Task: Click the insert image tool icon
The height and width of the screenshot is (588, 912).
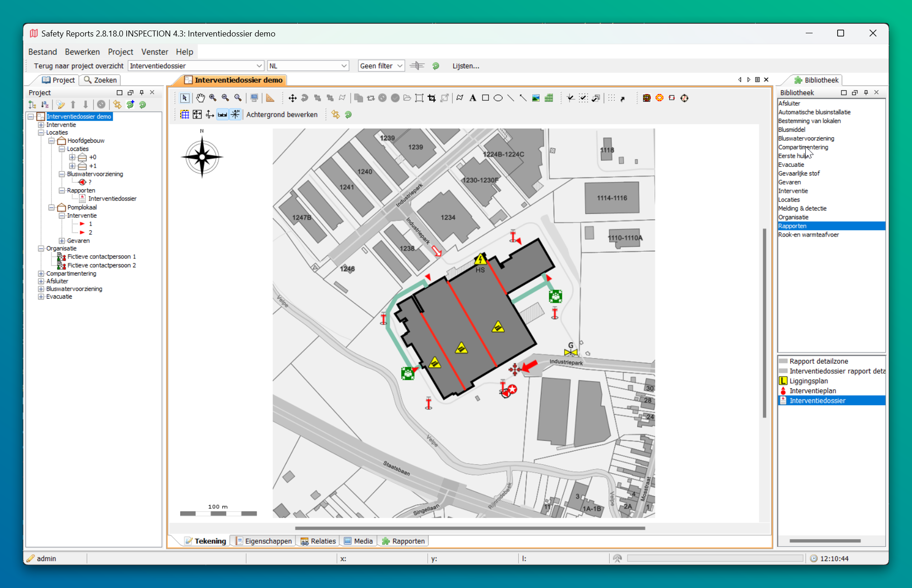Action: pyautogui.click(x=536, y=98)
